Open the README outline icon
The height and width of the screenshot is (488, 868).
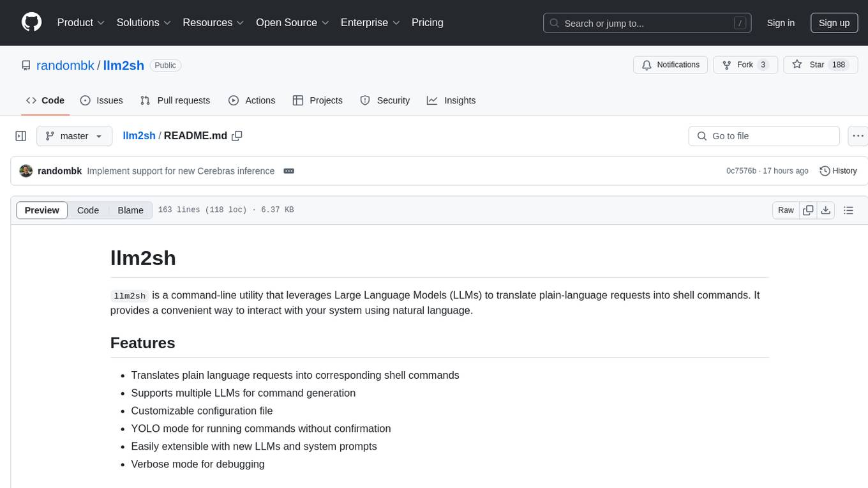[848, 210]
